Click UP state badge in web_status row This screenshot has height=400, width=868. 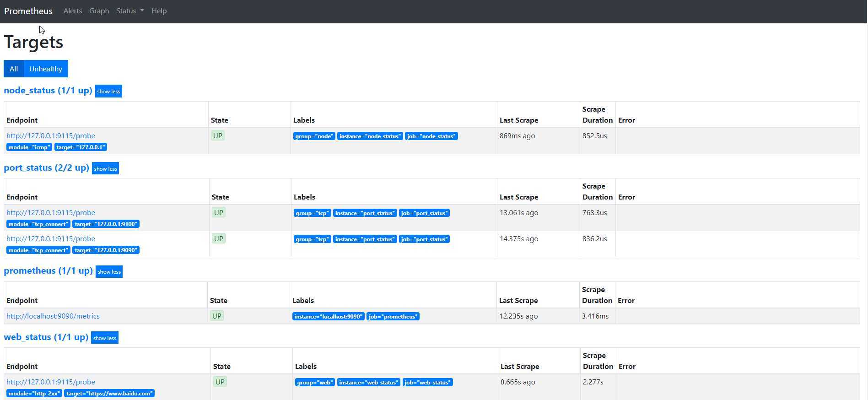pyautogui.click(x=220, y=382)
